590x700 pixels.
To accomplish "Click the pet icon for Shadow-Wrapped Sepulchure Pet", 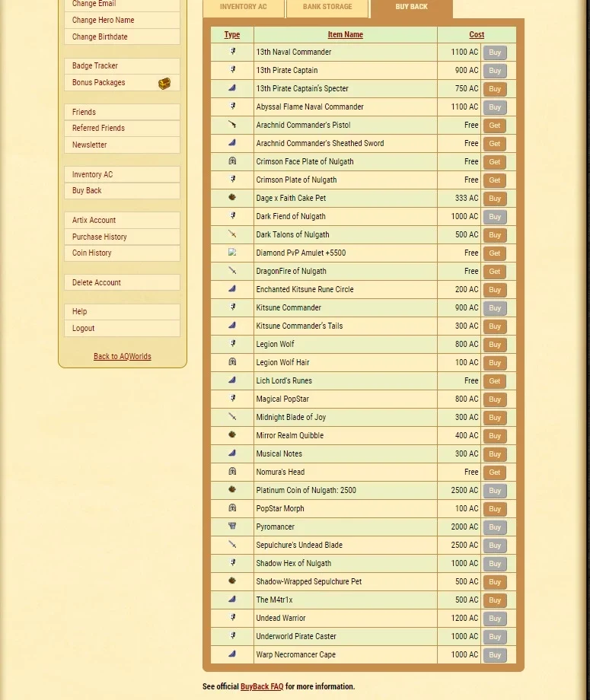I will click(x=232, y=581).
